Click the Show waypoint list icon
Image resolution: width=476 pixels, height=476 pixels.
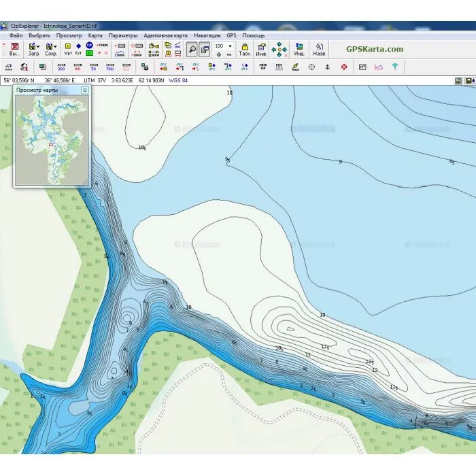tap(137, 54)
